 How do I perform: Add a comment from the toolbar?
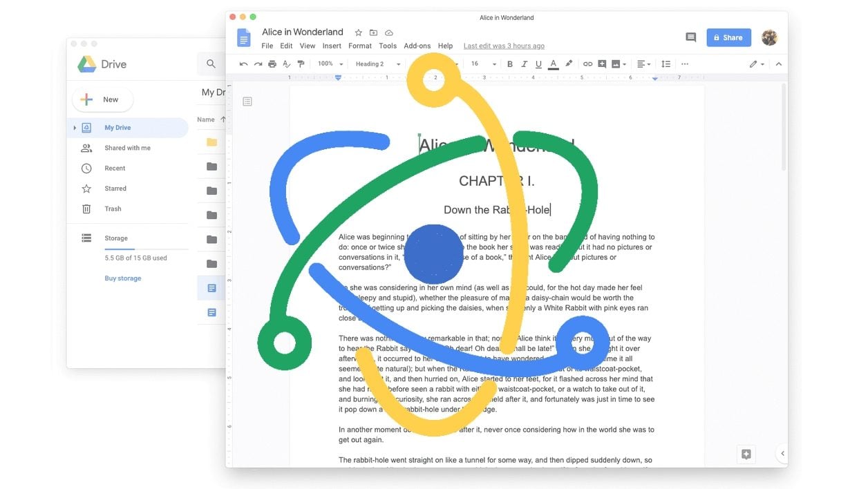pyautogui.click(x=602, y=64)
